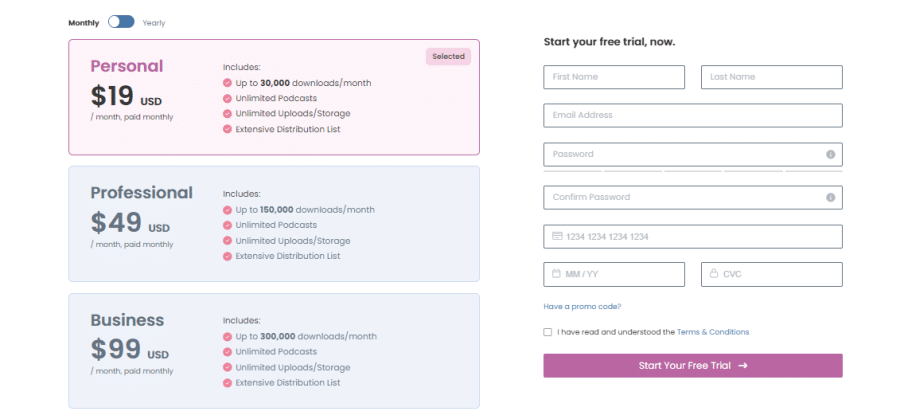Choose the Business $99 plan card

(x=274, y=351)
